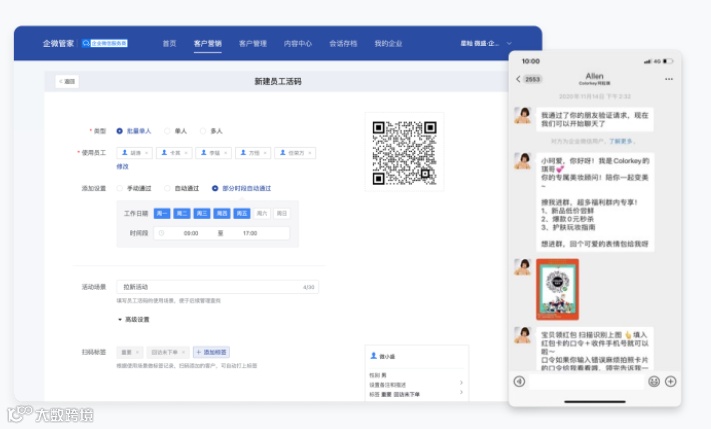Click the 我通过了你的朋友验证请求 message

(x=594, y=119)
